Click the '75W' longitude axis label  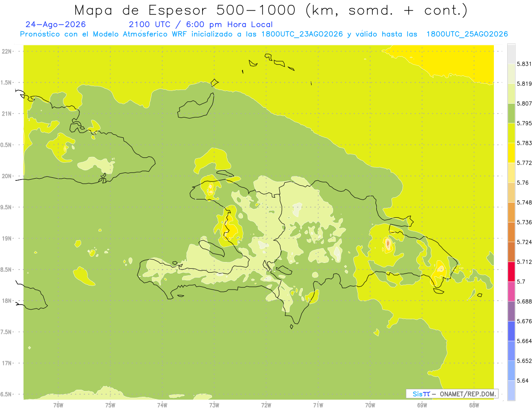110,405
